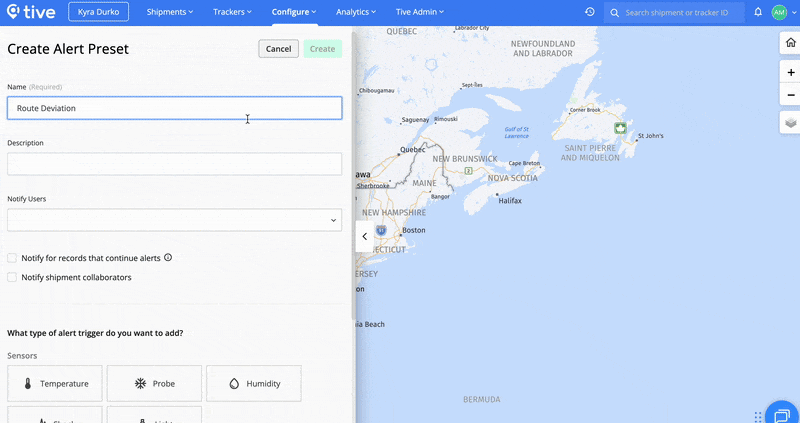Open map layers selector
The image size is (800, 423).
(790, 122)
